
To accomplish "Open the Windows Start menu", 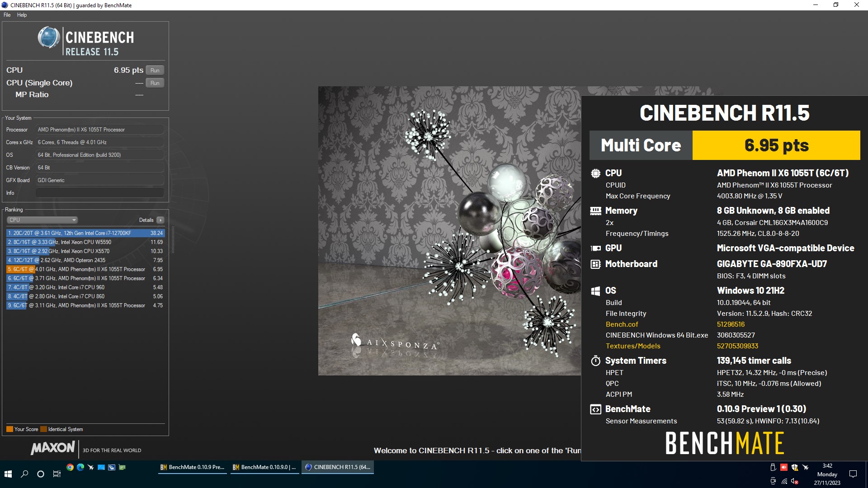I will (x=8, y=474).
